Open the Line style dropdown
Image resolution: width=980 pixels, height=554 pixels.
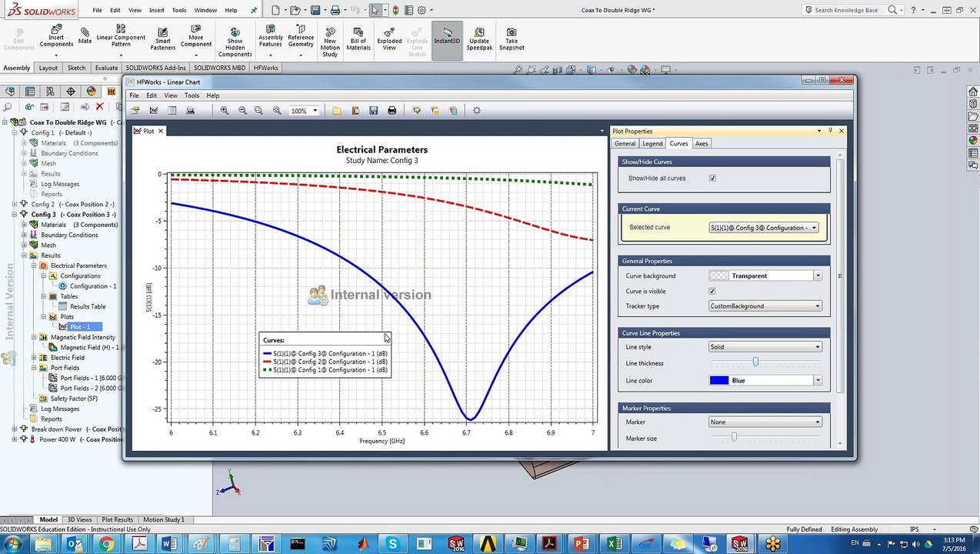765,347
